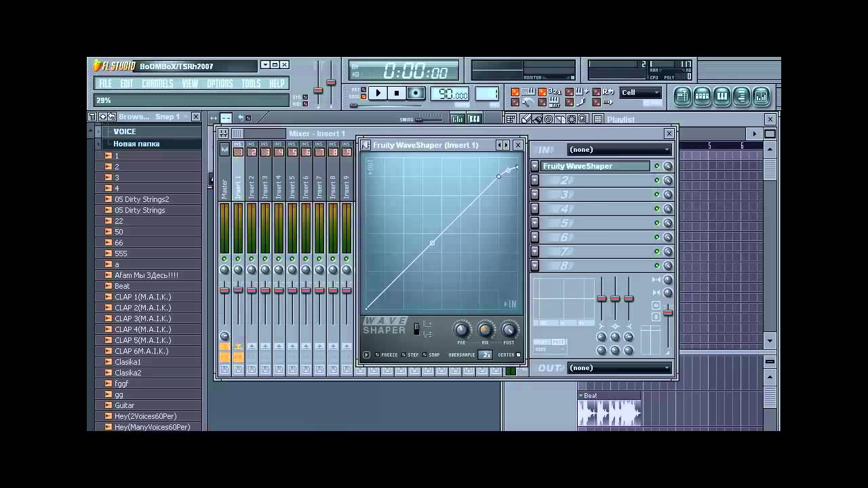Click the 2x OVERSAMPLE button

pos(486,354)
